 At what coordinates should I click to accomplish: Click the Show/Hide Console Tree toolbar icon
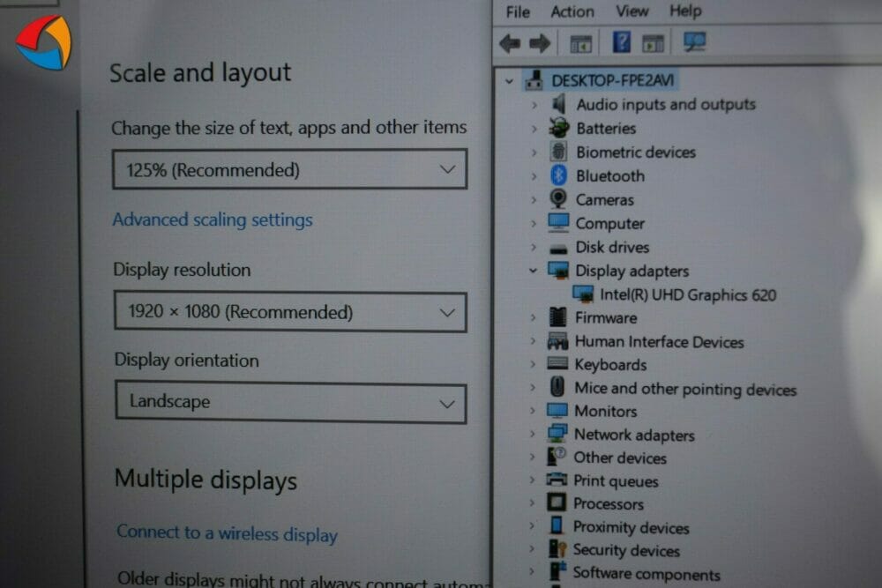580,43
